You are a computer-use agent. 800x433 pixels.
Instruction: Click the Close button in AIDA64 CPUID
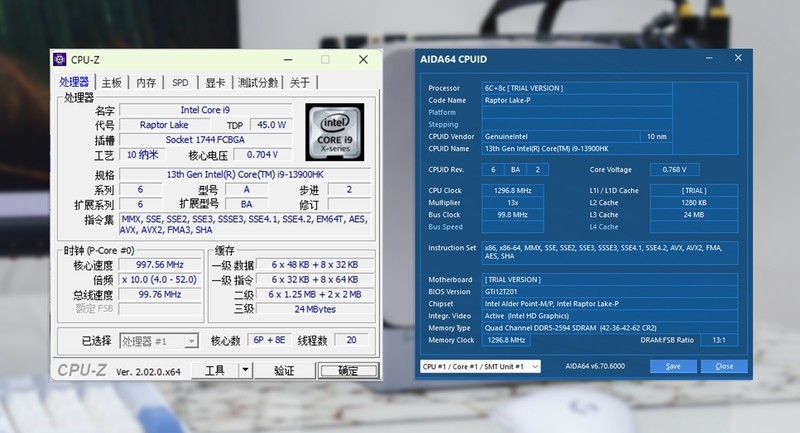pyautogui.click(x=724, y=366)
